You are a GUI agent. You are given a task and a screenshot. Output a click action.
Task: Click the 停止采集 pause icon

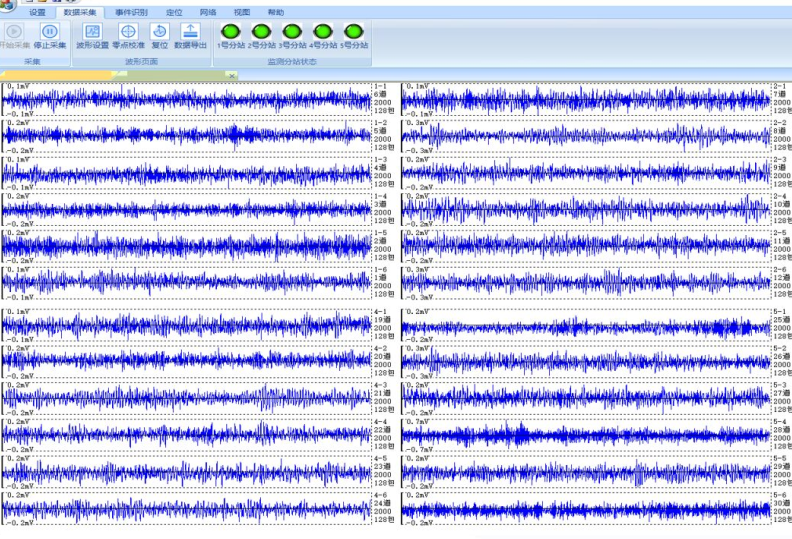coord(50,32)
